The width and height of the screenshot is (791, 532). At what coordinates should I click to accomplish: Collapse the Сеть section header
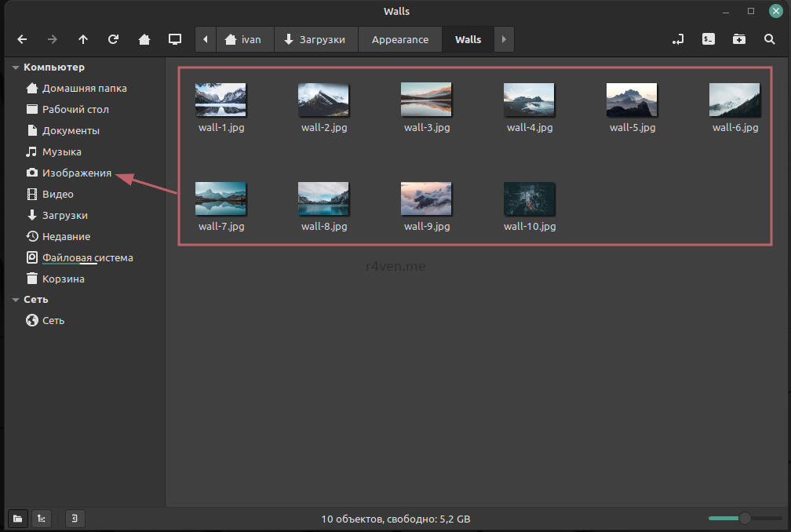[x=16, y=300]
